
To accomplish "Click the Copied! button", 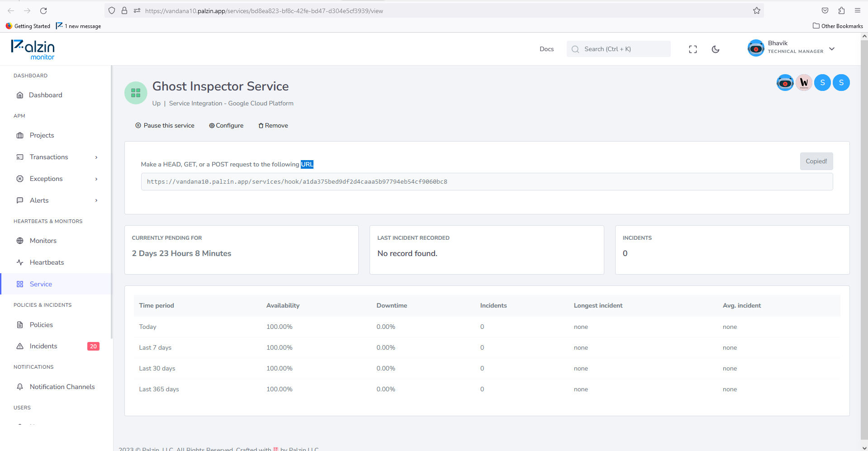I will [x=816, y=161].
